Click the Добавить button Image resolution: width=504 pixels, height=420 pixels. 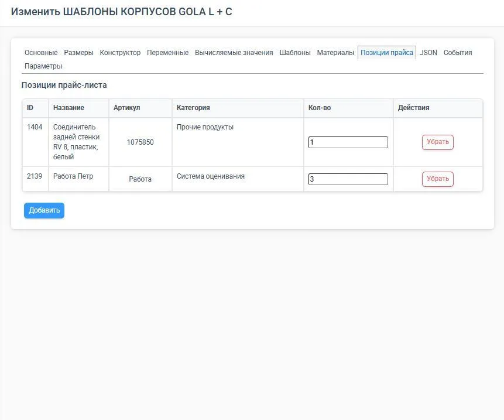point(44,210)
